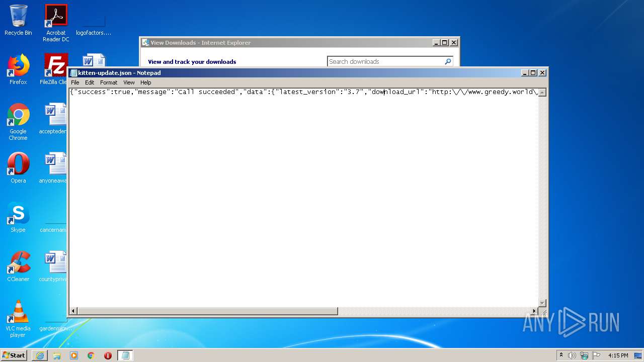Open VLC media player shortcut

pyautogui.click(x=18, y=319)
